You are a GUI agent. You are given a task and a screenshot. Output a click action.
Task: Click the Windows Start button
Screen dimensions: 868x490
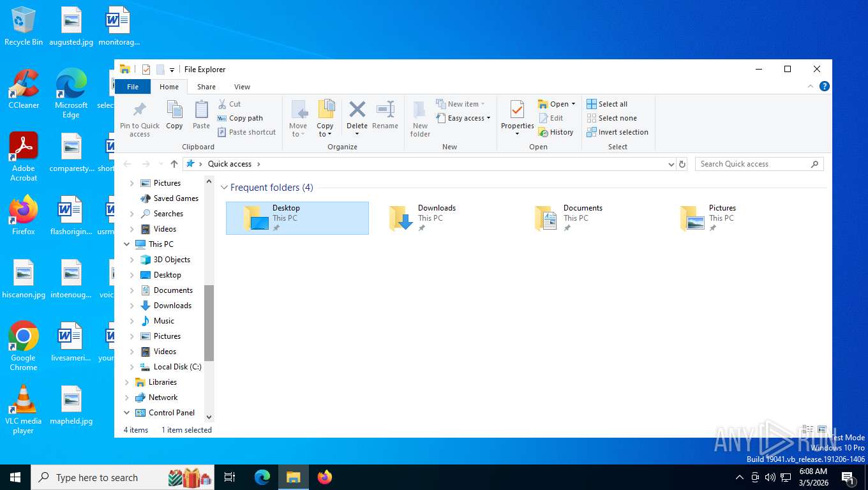pos(15,477)
